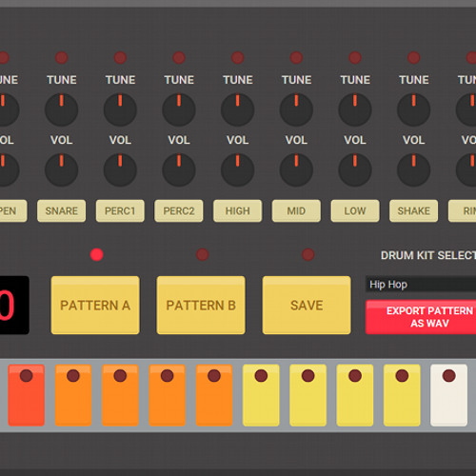The image size is (476, 476).
Task: Click the SNARE VOL knob
Action: (x=61, y=169)
